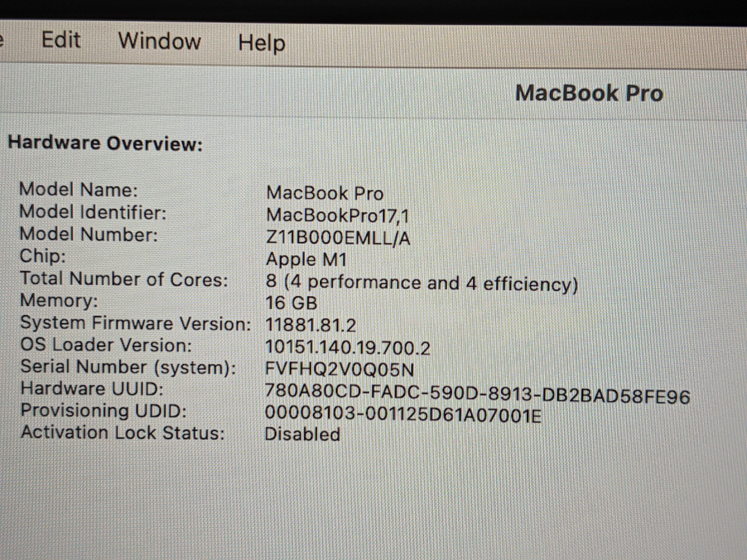The image size is (747, 560).
Task: Click the Model Name label
Action: [x=78, y=189]
